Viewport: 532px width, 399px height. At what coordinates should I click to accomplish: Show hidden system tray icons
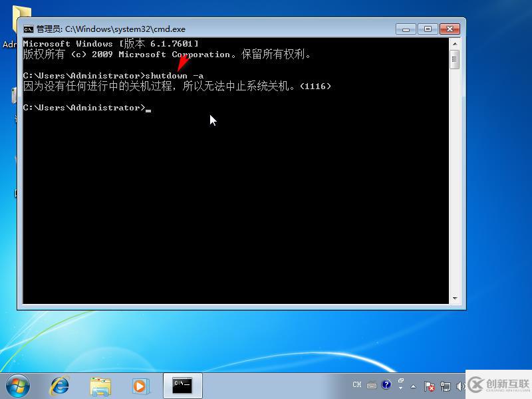[413, 386]
